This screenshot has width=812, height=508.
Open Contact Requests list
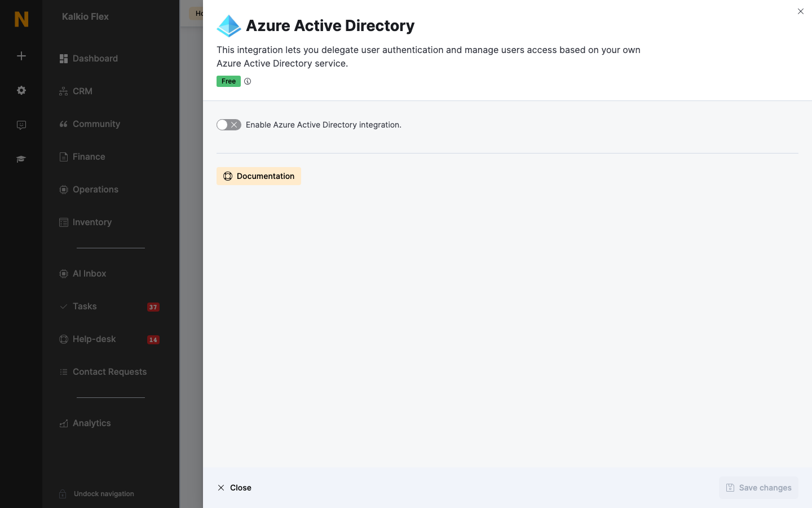pos(111,372)
